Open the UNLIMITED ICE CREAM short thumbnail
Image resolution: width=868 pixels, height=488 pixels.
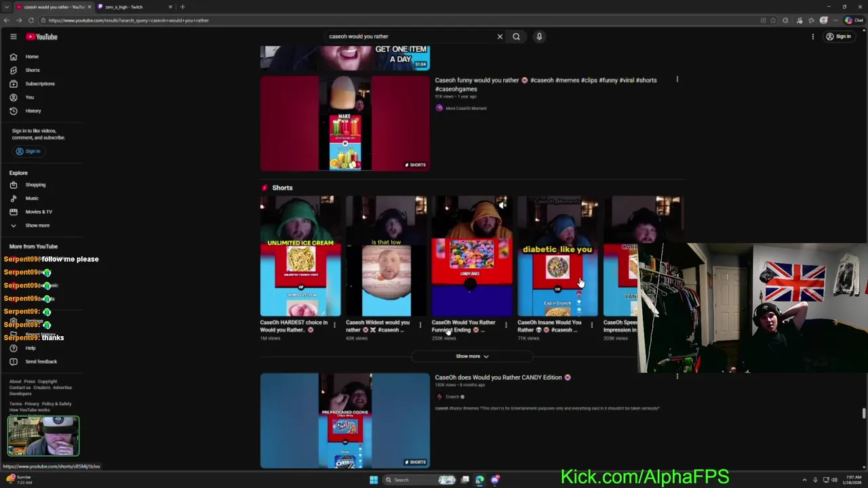(x=300, y=256)
